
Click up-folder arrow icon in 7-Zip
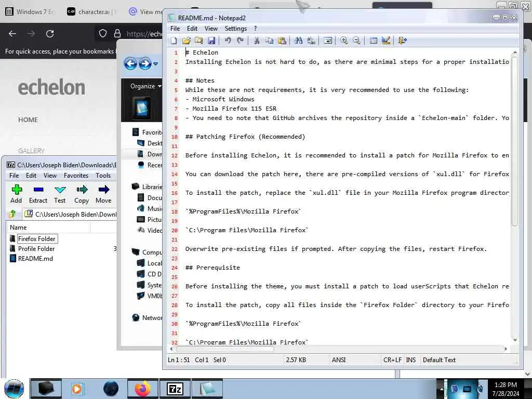coord(12,214)
